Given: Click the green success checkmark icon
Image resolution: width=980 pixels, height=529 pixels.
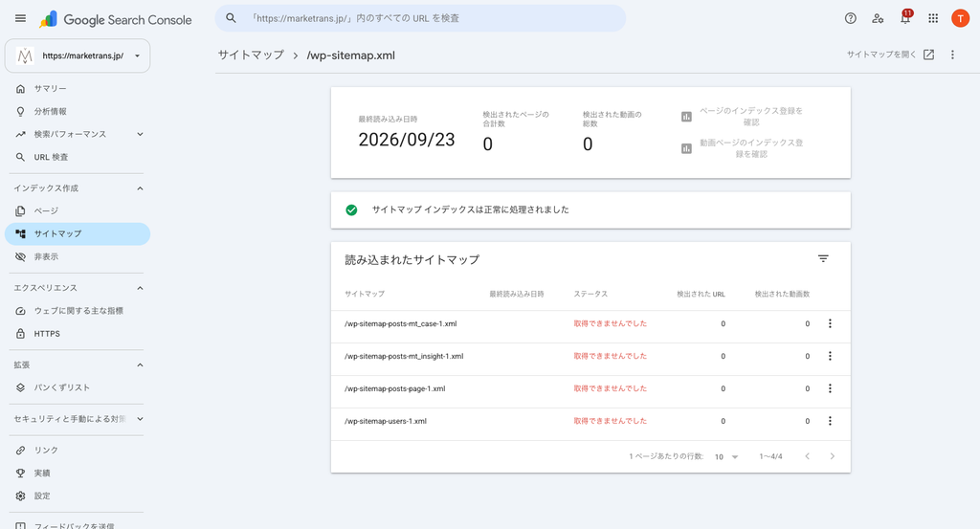Looking at the screenshot, I should [351, 209].
